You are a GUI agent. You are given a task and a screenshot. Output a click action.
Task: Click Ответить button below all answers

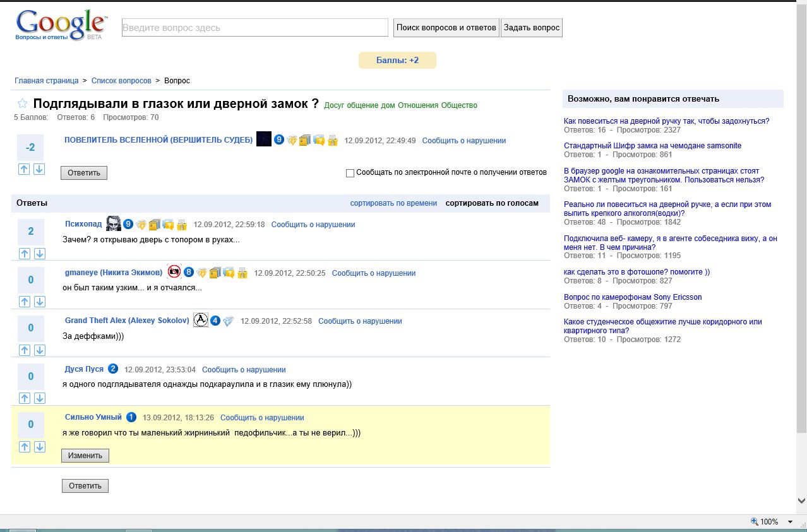85,486
